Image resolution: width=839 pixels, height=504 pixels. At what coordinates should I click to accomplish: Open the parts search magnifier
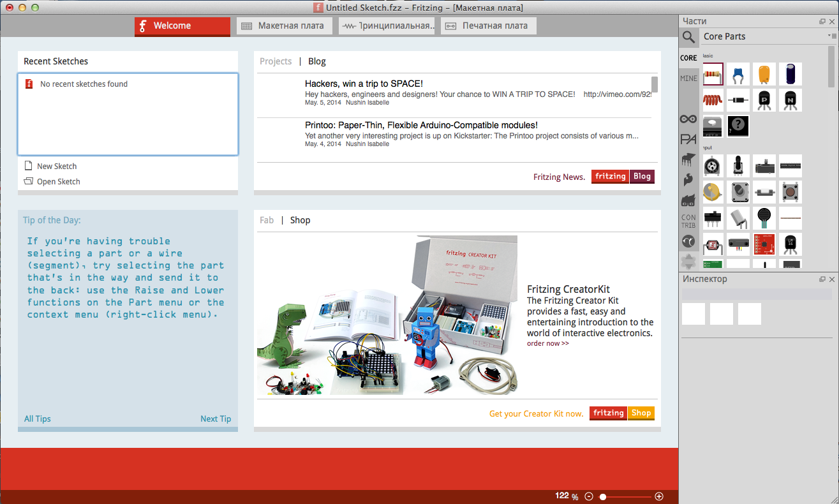[x=688, y=37]
